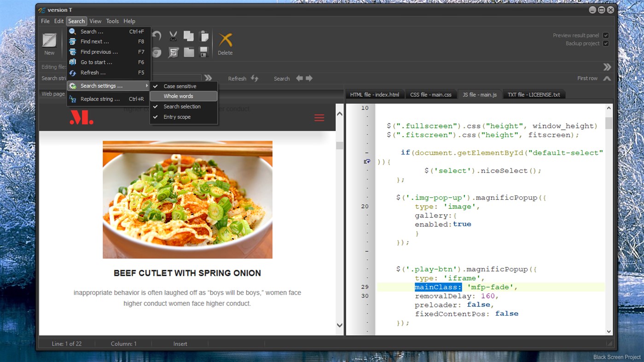Uncheck Preview result panel checkbox

[606, 35]
